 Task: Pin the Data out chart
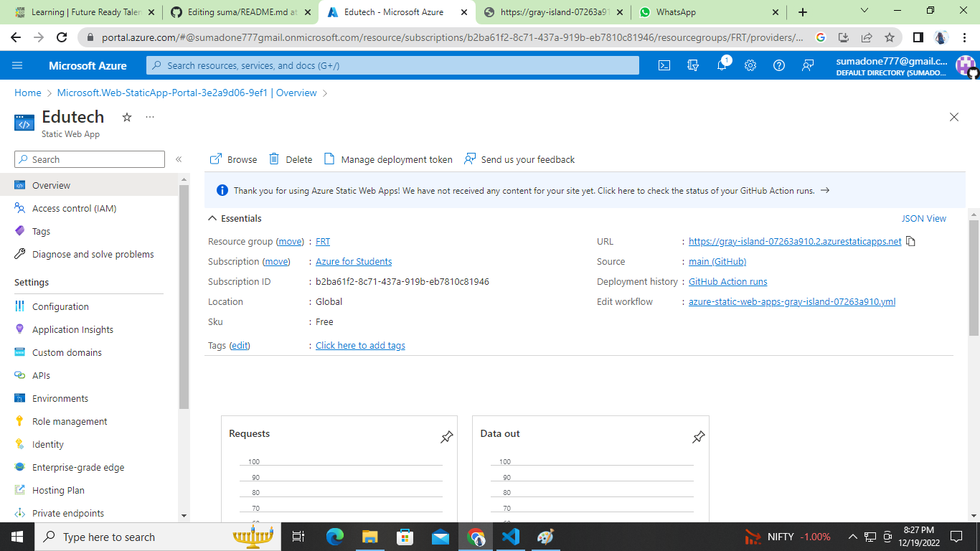coord(697,435)
